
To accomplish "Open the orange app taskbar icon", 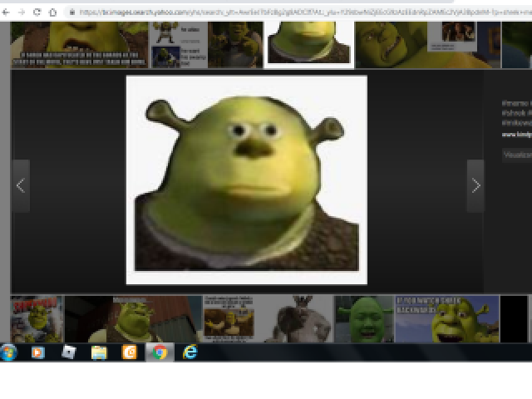I will pyautogui.click(x=130, y=352).
